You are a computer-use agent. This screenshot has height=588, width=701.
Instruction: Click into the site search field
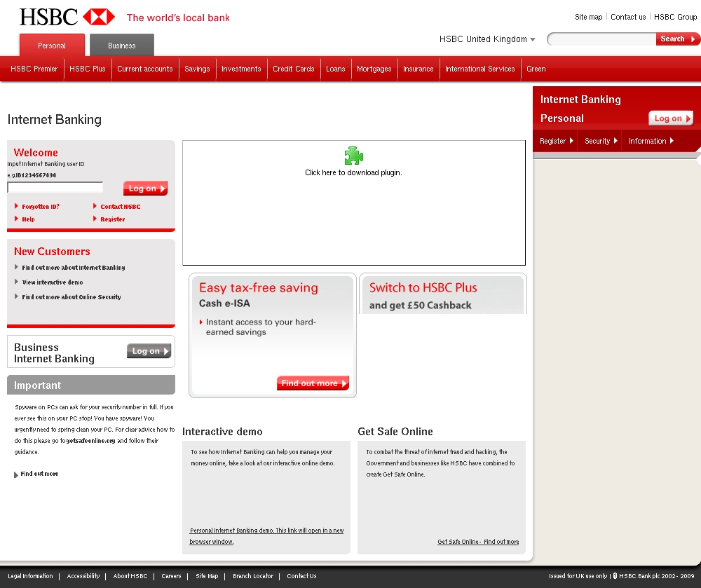coord(601,39)
